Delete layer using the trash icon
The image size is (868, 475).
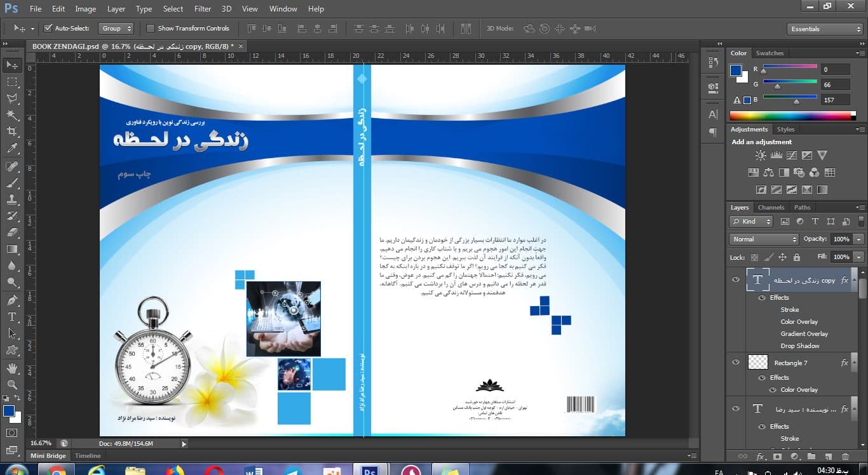click(x=845, y=456)
